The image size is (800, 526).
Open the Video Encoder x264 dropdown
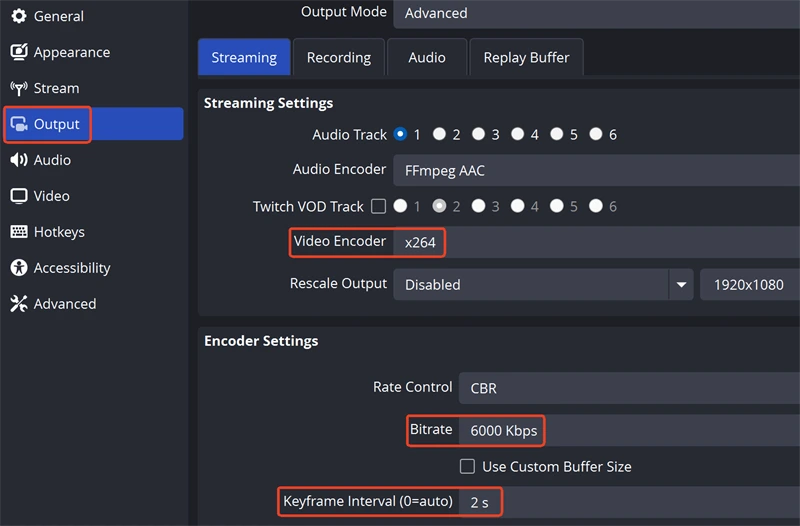tap(596, 242)
